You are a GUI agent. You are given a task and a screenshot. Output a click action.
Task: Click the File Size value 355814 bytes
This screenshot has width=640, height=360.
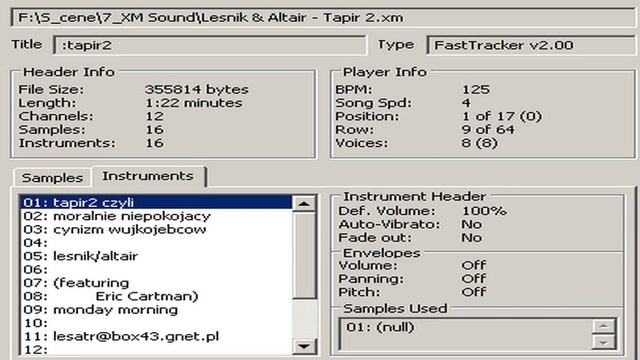197,89
